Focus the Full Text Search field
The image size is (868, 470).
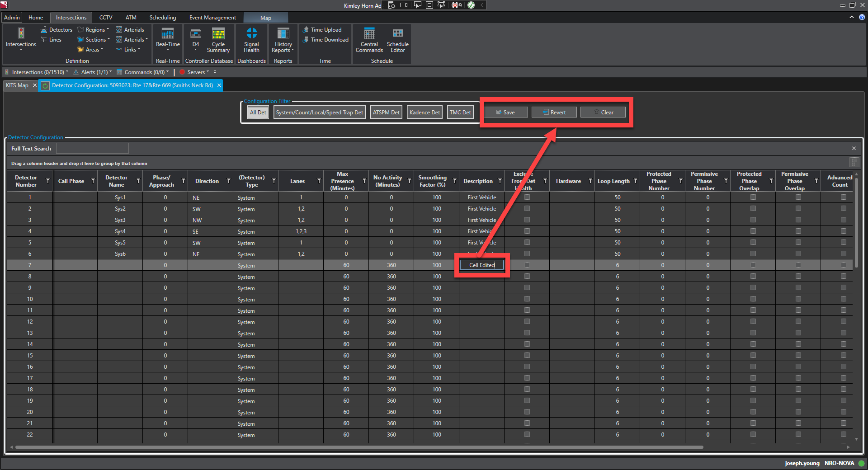pos(92,149)
